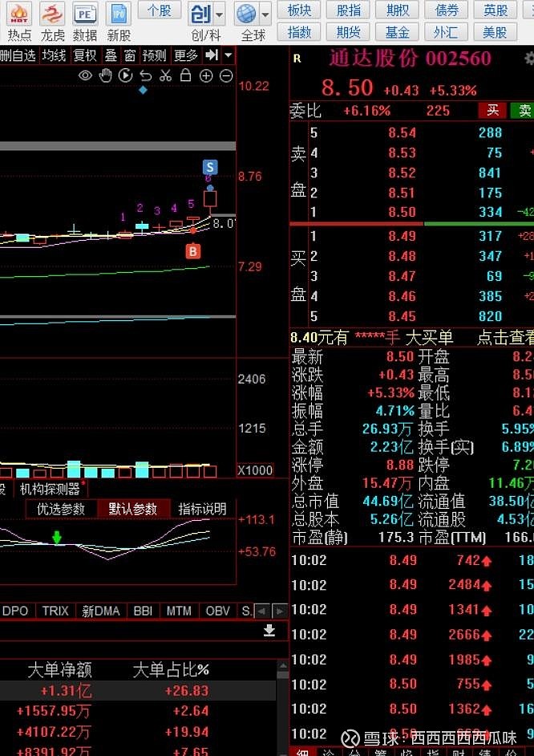Select the 新DMA indicator tab
This screenshot has width=534, height=756.
pos(101,611)
